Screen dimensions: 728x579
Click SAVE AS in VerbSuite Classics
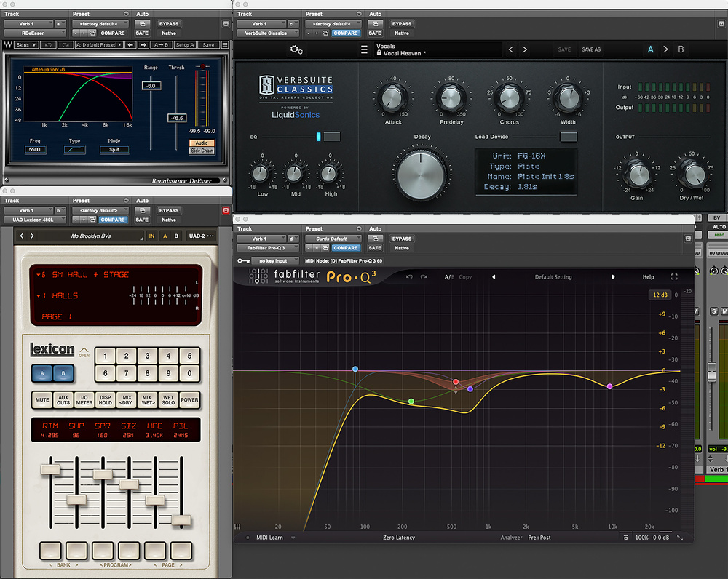[591, 50]
